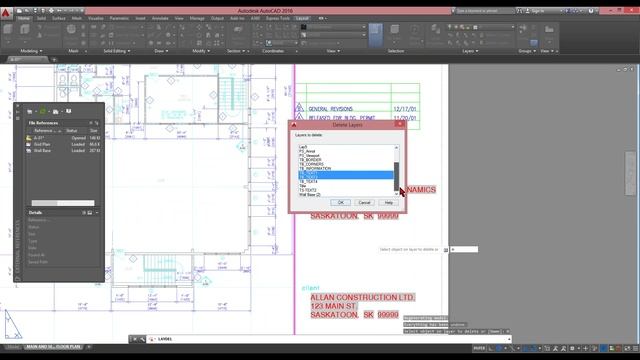This screenshot has width=640, height=360.
Task: Select Wall Base (2) in layers list
Action: tap(310, 195)
